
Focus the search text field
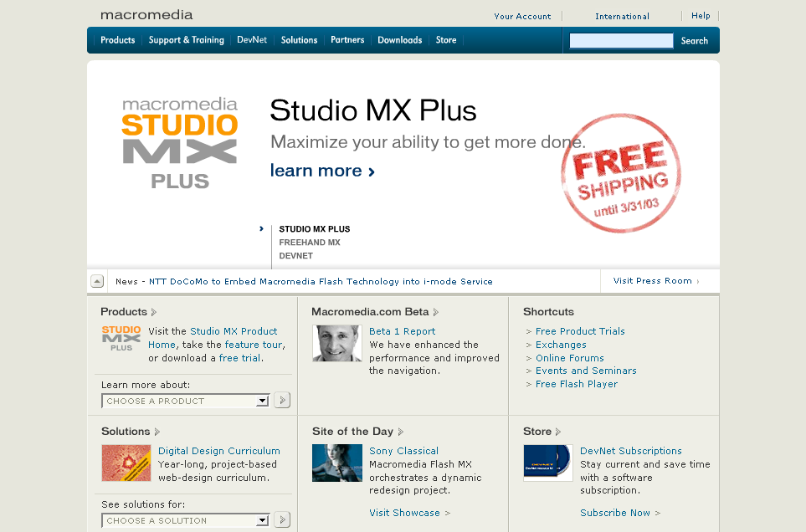click(x=622, y=40)
